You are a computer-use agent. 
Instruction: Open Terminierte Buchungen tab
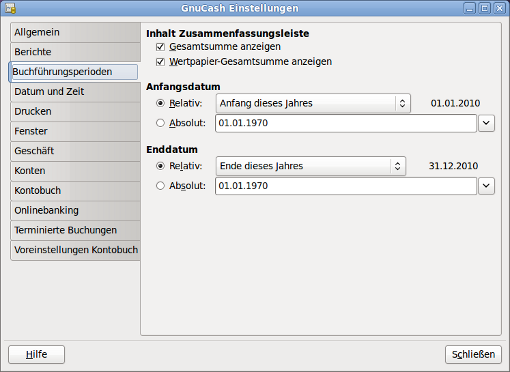click(75, 230)
